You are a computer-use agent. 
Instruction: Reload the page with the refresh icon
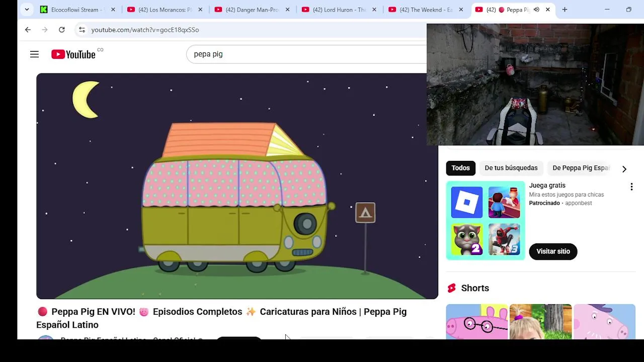point(61,30)
